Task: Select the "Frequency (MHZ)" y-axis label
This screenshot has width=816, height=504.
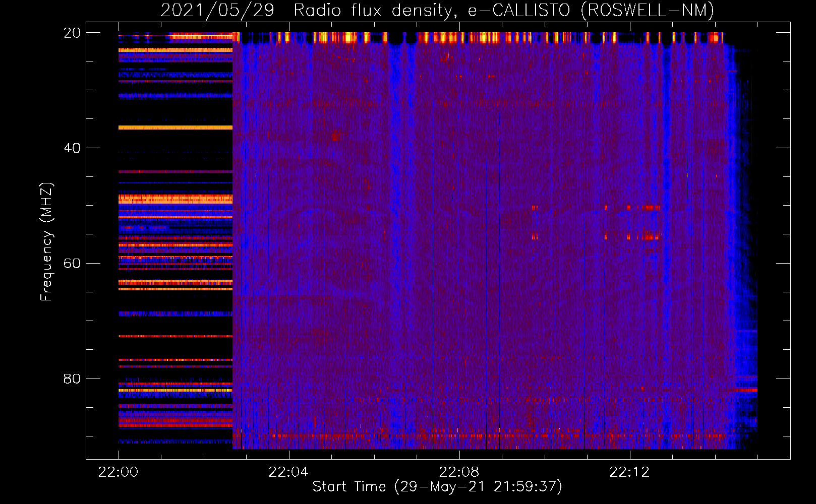Action: [x=46, y=242]
